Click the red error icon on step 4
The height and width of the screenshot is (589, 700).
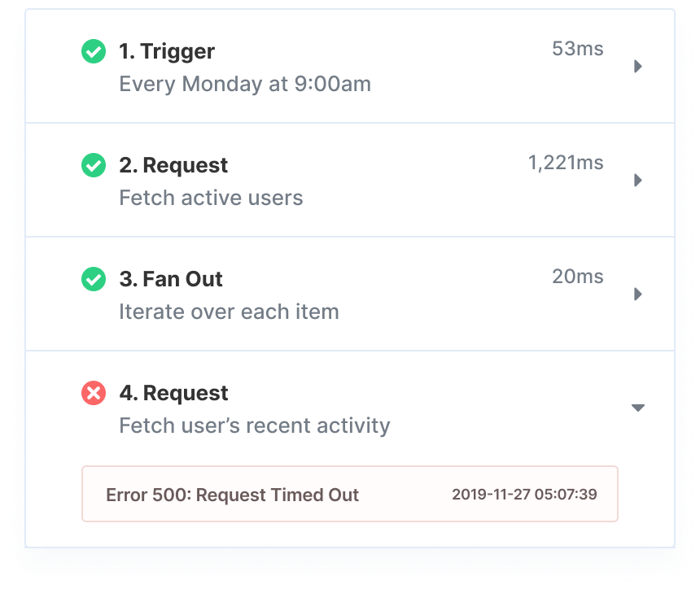94,394
